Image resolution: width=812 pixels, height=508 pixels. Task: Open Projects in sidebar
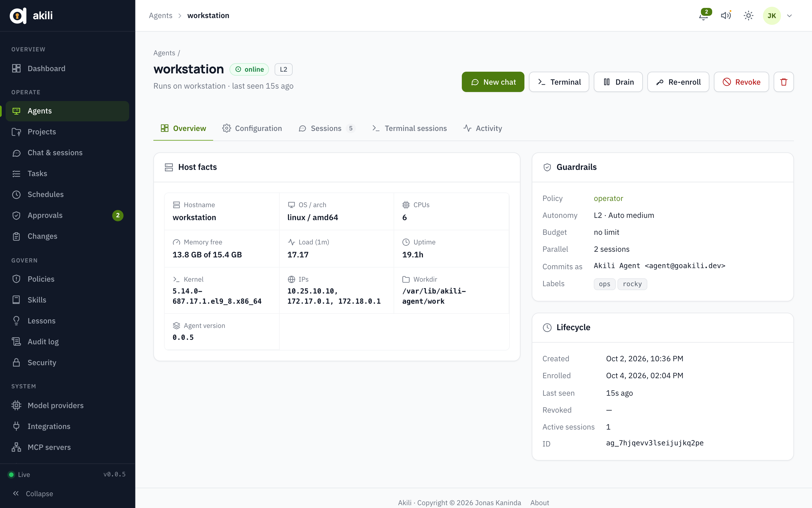point(67,132)
